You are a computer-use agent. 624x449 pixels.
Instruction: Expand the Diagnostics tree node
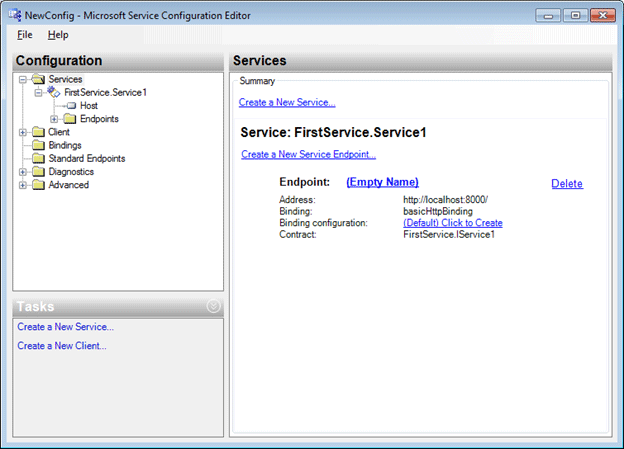[23, 172]
